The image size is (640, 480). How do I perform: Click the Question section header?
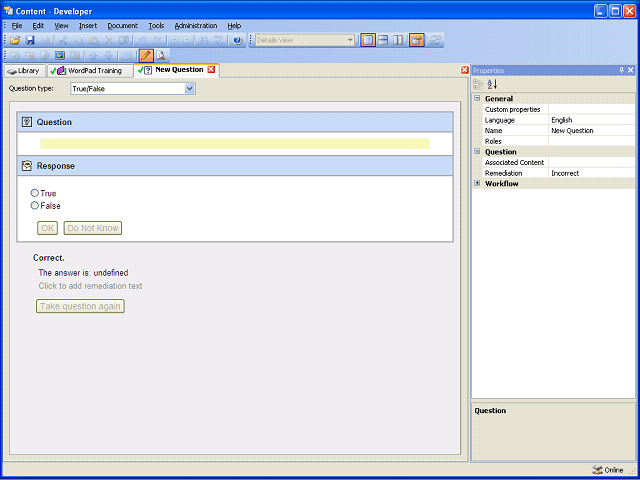point(235,122)
